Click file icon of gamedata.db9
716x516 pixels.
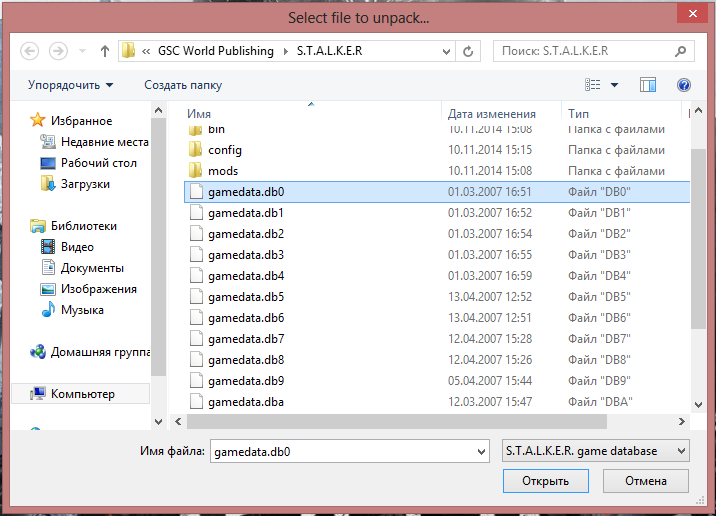[196, 380]
